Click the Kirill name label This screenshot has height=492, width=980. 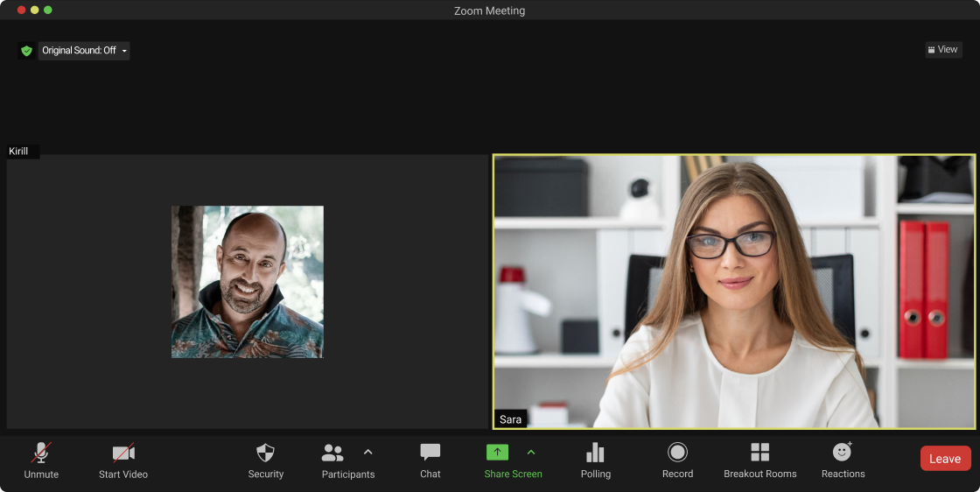[19, 151]
